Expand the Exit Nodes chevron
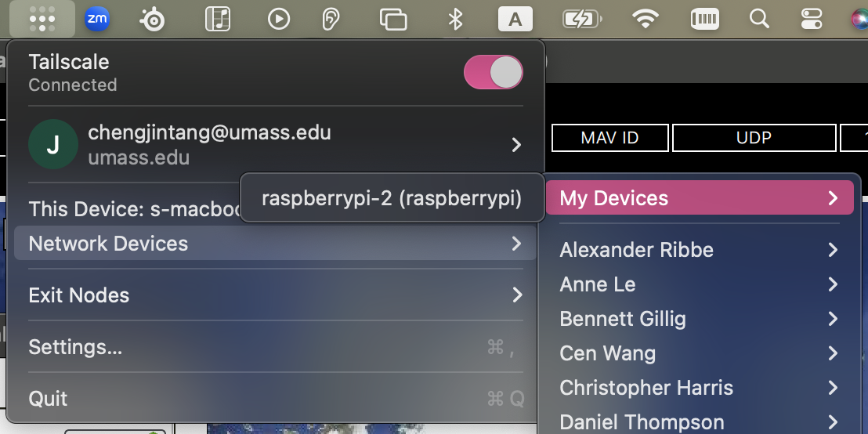868x434 pixels. (x=516, y=295)
